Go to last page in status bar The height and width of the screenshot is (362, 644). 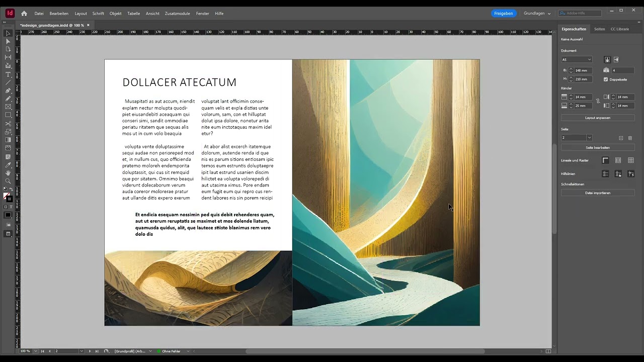tap(97, 351)
